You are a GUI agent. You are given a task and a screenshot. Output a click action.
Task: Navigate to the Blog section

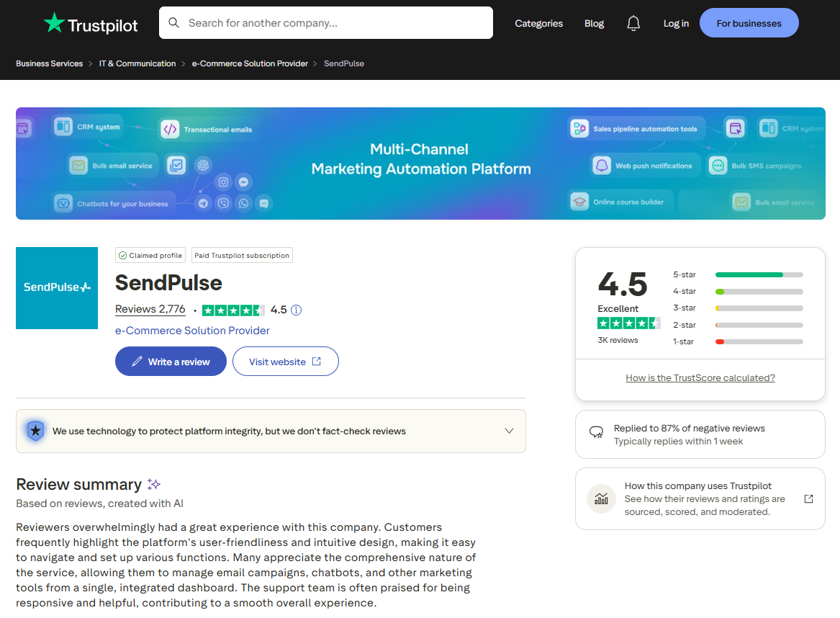click(594, 23)
